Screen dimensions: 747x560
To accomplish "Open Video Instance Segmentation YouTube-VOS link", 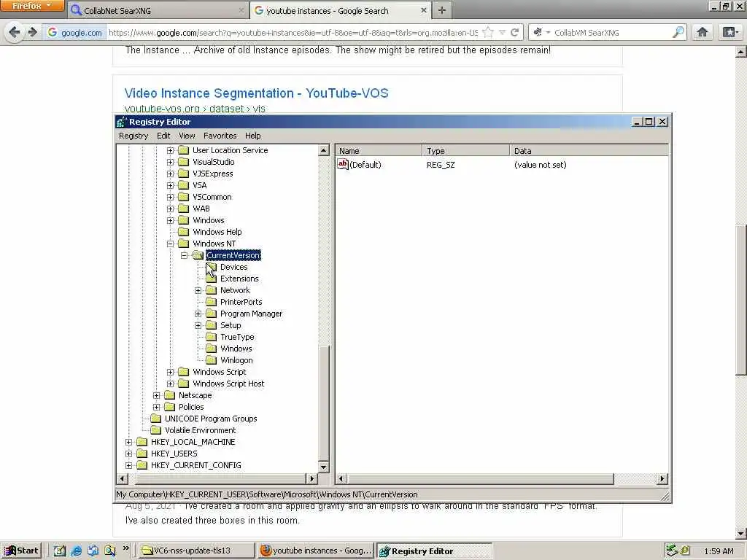I will (x=256, y=93).
